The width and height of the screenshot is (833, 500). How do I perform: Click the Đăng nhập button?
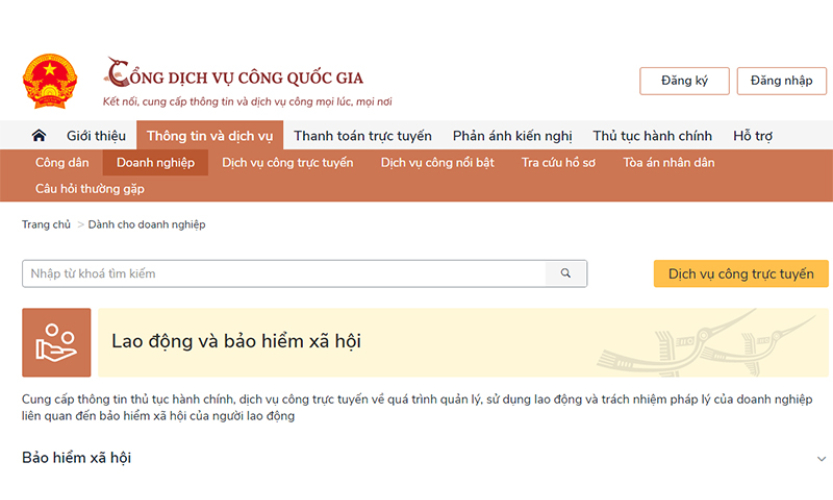pyautogui.click(x=781, y=81)
